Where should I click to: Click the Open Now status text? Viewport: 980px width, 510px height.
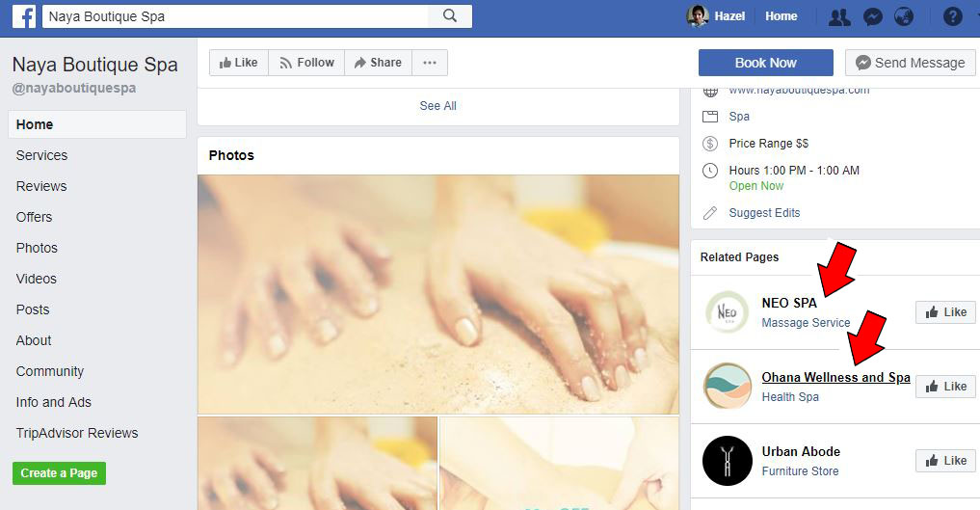(x=756, y=186)
